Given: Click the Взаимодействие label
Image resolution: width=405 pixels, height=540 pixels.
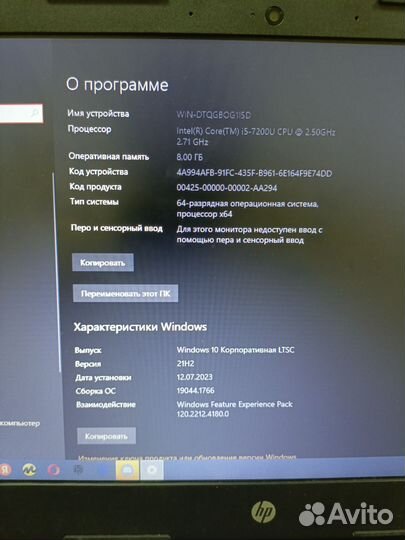Looking at the screenshot, I should point(106,405).
